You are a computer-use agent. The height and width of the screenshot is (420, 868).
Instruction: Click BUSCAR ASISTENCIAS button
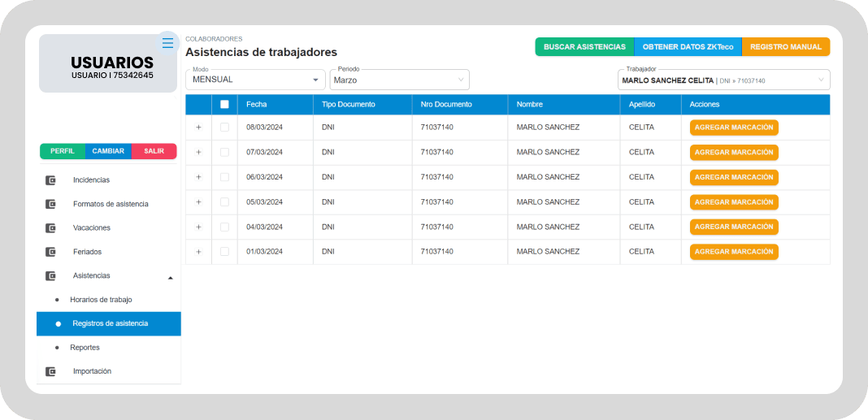coord(584,47)
